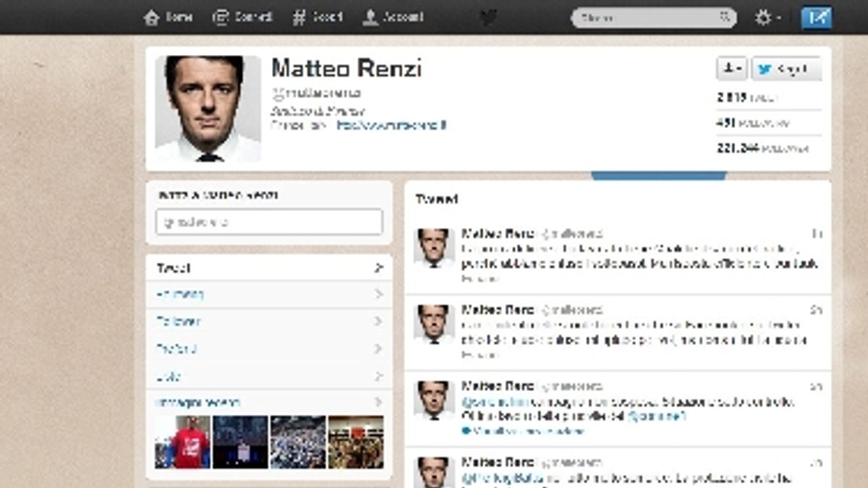Viewport: 868px width, 488px height.
Task: Click Matteo Renzi author name on second tweet
Action: tap(498, 310)
